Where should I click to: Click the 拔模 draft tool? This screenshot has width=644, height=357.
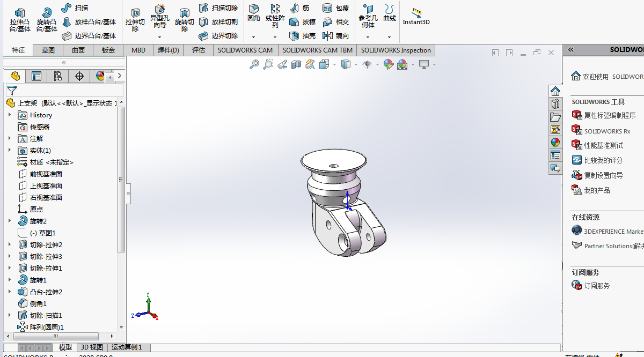tap(302, 22)
